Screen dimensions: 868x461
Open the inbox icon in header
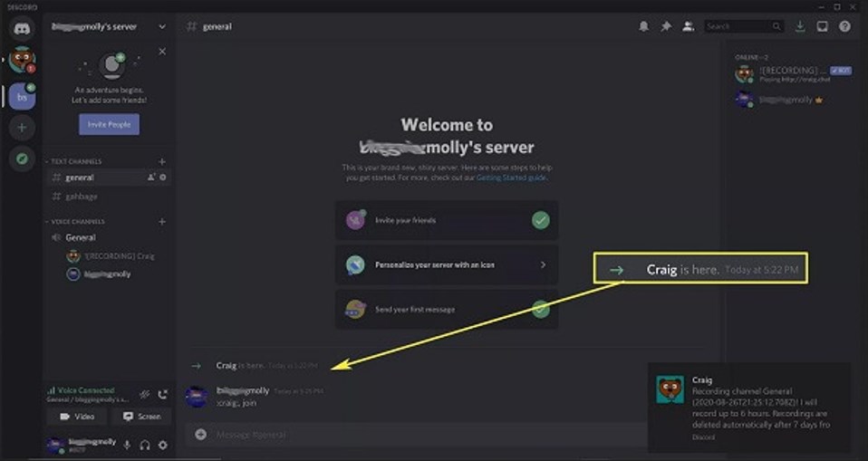pyautogui.click(x=822, y=26)
